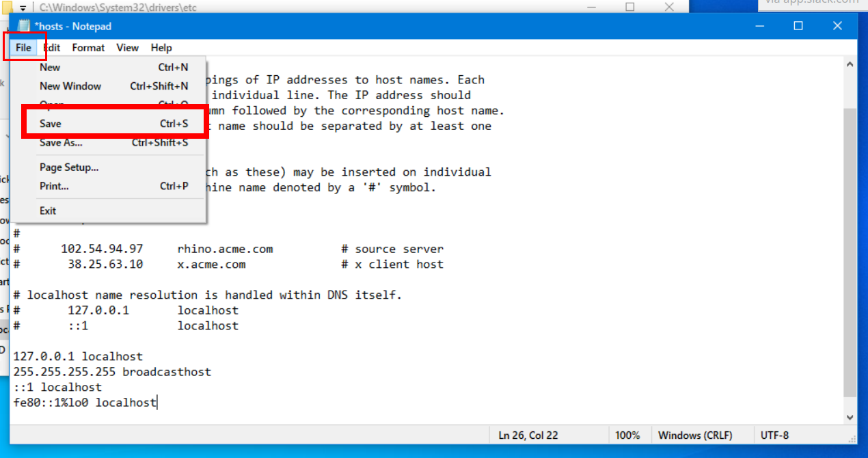Image resolution: width=868 pixels, height=458 pixels.
Task: Open the Format menu
Action: (88, 48)
